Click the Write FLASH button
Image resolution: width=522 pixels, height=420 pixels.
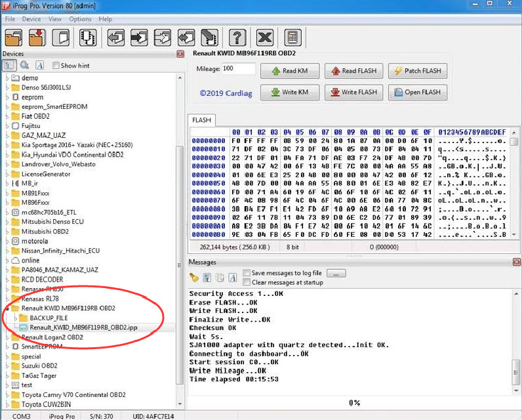354,92
